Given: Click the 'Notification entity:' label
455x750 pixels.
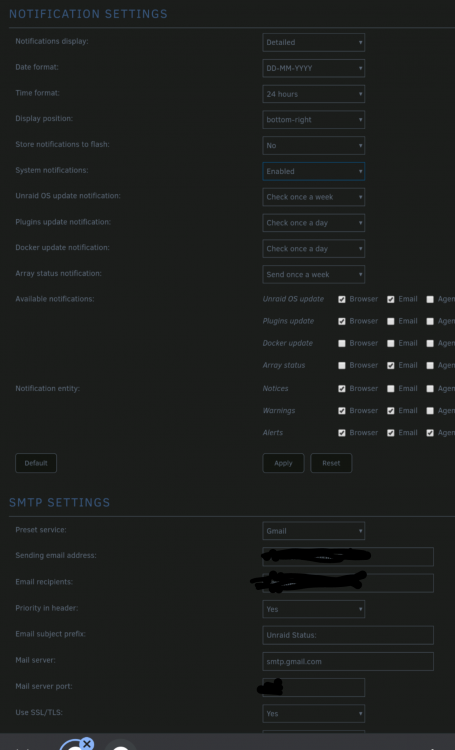Looking at the screenshot, I should 47,388.
